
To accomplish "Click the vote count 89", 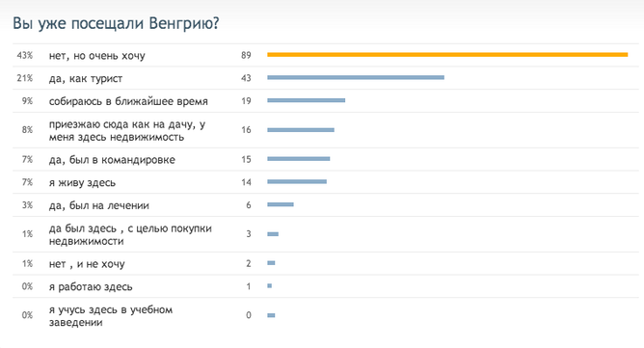I will coord(246,55).
